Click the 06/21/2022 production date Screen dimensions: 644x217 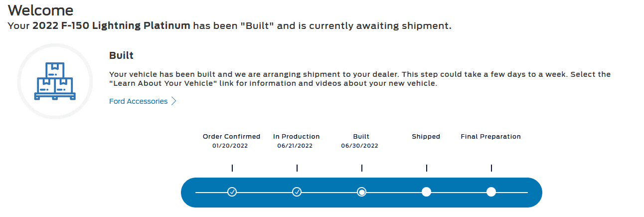[295, 146]
